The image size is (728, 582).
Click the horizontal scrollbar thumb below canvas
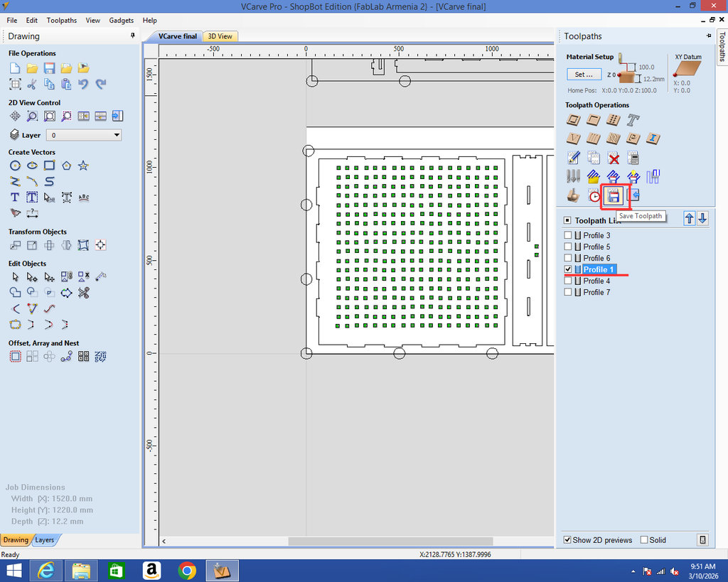390,541
